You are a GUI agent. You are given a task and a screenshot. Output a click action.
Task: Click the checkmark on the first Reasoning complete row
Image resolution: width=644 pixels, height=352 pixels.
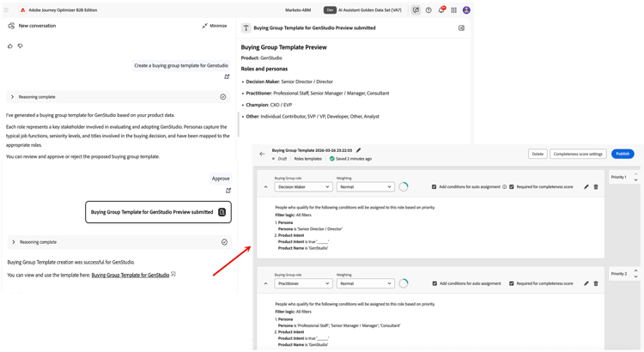[x=223, y=97]
